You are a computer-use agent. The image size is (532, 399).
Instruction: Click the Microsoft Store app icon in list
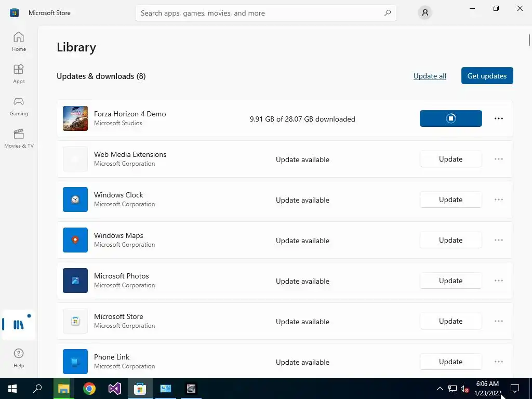(75, 321)
